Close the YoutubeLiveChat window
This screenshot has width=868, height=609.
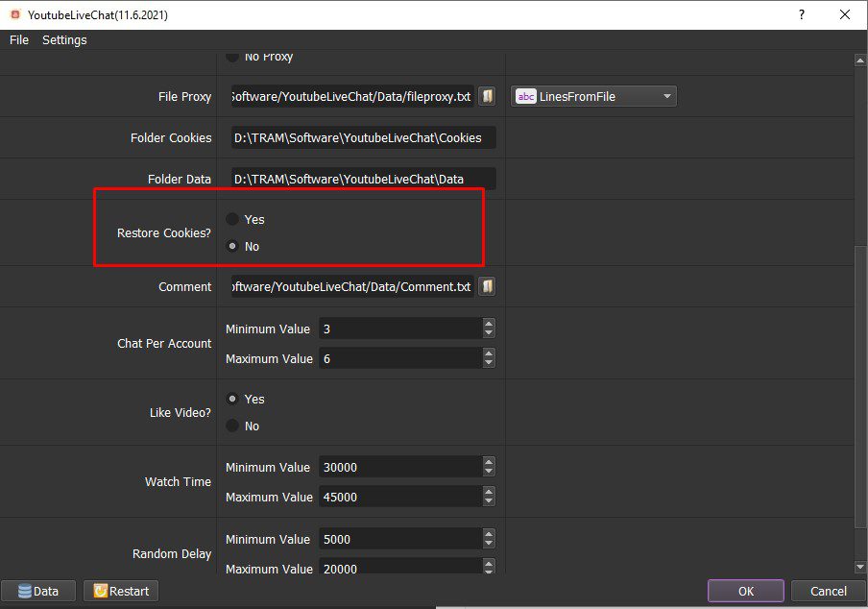click(x=845, y=15)
